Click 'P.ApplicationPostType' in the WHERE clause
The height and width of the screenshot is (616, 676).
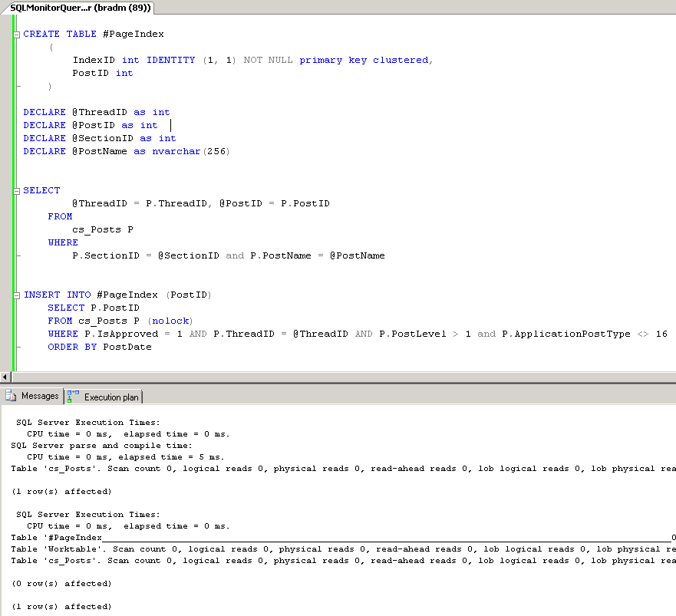tap(566, 334)
